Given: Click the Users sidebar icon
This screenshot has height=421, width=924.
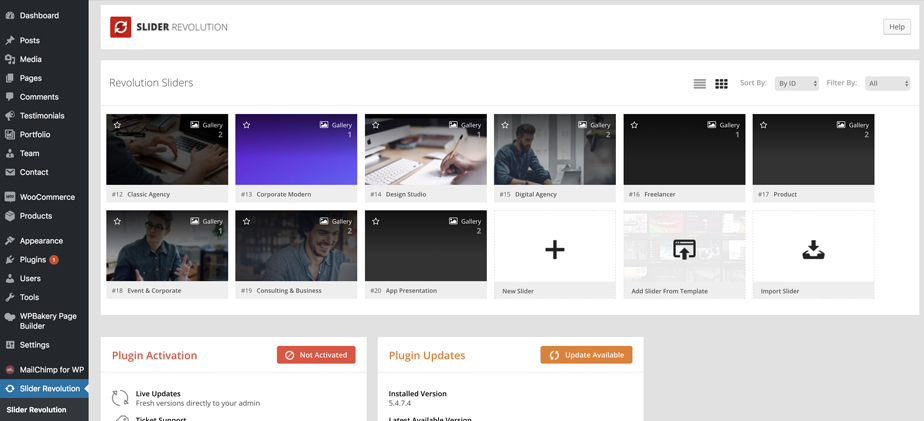Looking at the screenshot, I should point(9,278).
